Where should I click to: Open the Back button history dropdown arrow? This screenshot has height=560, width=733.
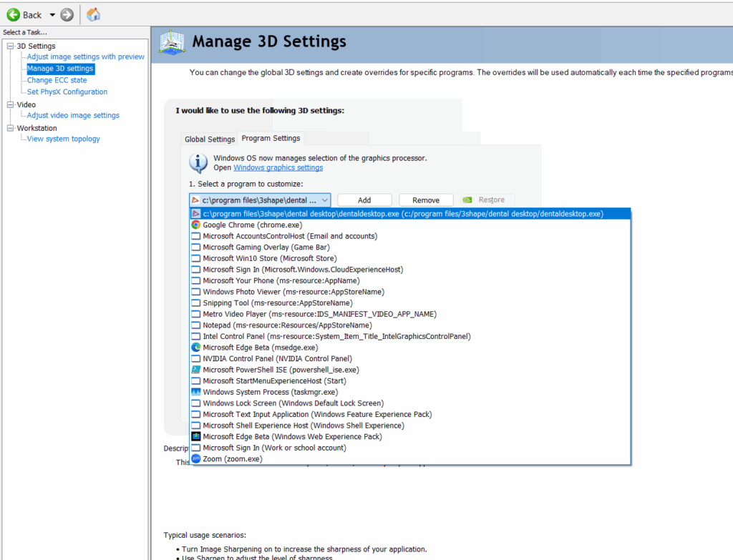[52, 15]
